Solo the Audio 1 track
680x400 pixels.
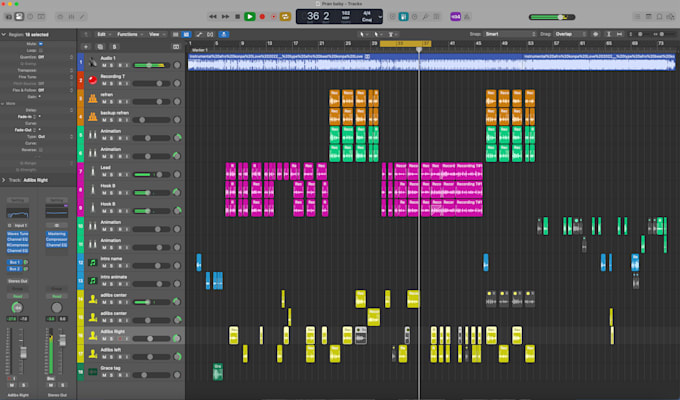[x=111, y=65]
